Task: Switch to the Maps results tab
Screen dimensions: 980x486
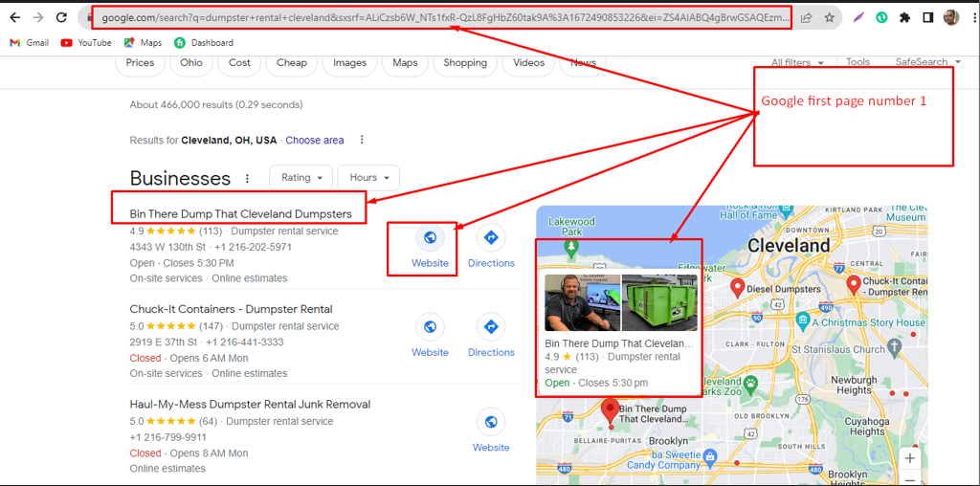Action: [x=405, y=62]
